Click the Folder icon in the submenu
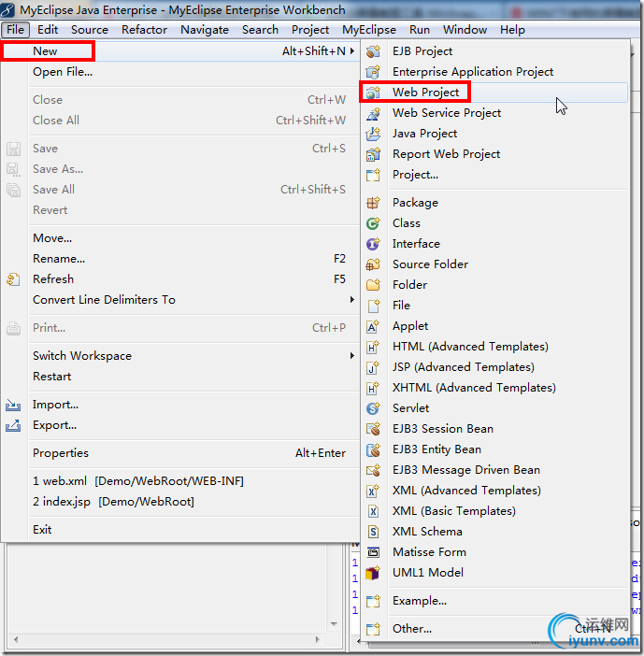The width and height of the screenshot is (644, 656). pyautogui.click(x=373, y=284)
